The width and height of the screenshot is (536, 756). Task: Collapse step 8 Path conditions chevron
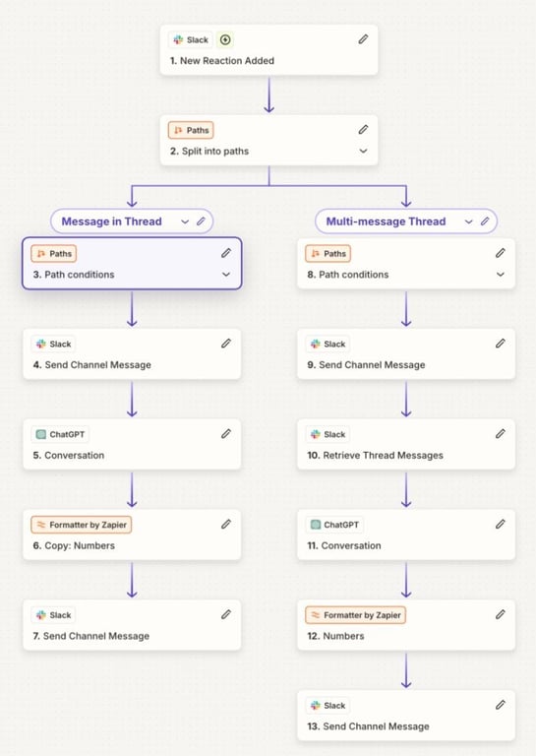(501, 275)
